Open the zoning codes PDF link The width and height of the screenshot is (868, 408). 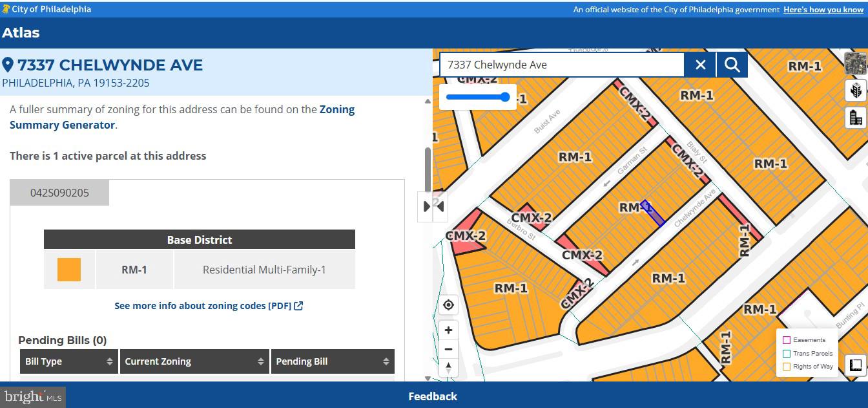click(x=208, y=305)
